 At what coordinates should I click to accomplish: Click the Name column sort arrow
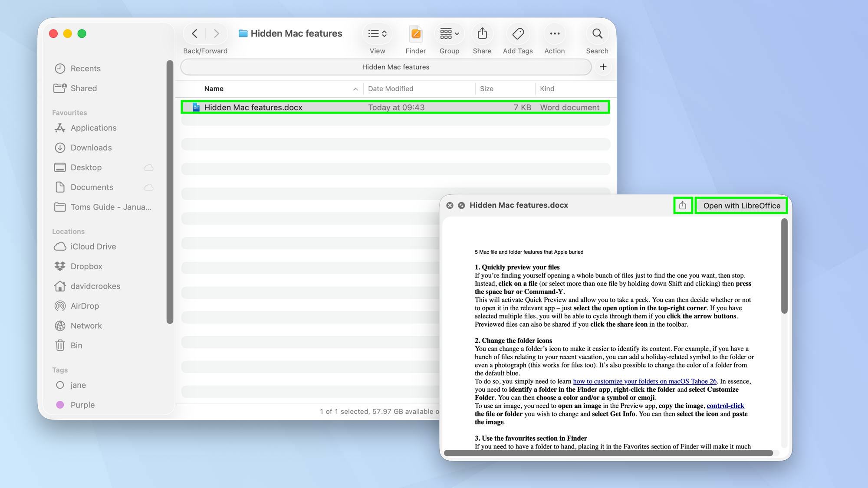[355, 88]
